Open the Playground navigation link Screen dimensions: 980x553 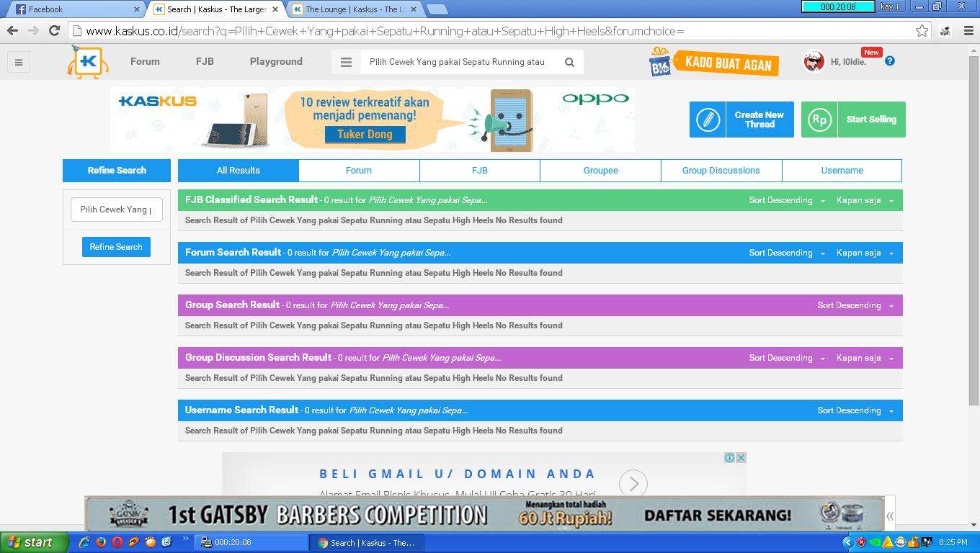[276, 61]
